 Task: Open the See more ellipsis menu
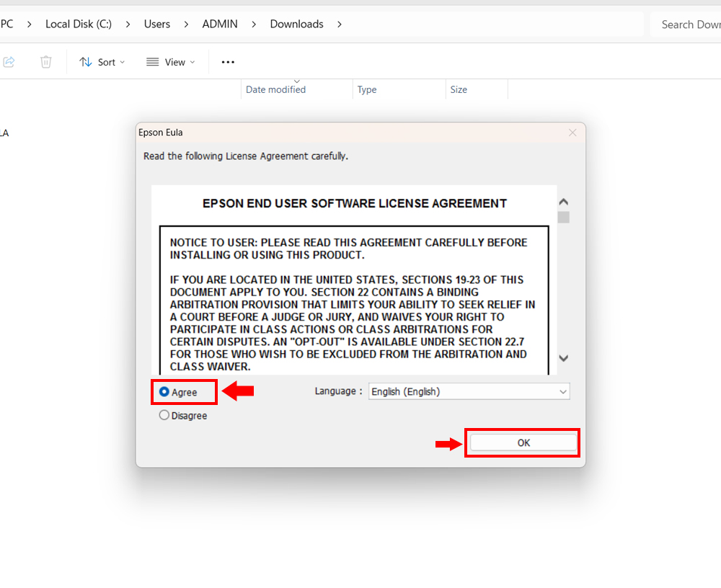click(228, 62)
